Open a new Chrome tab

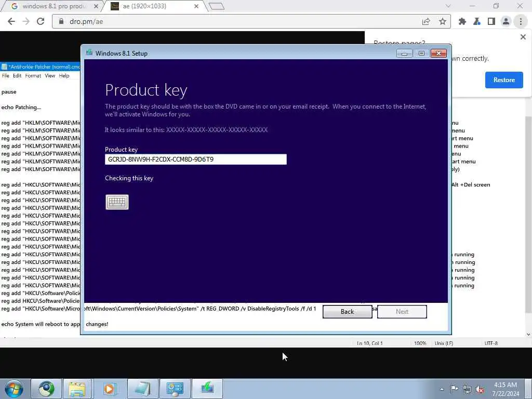click(216, 6)
